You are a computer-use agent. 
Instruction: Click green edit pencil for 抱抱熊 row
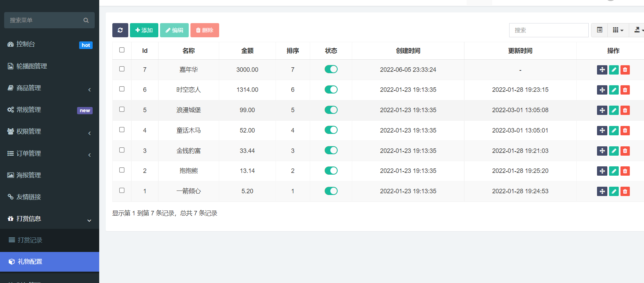614,171
